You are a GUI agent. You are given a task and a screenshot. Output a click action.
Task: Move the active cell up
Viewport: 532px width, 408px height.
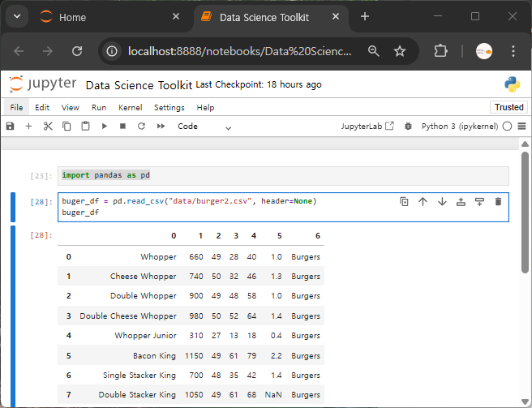423,202
